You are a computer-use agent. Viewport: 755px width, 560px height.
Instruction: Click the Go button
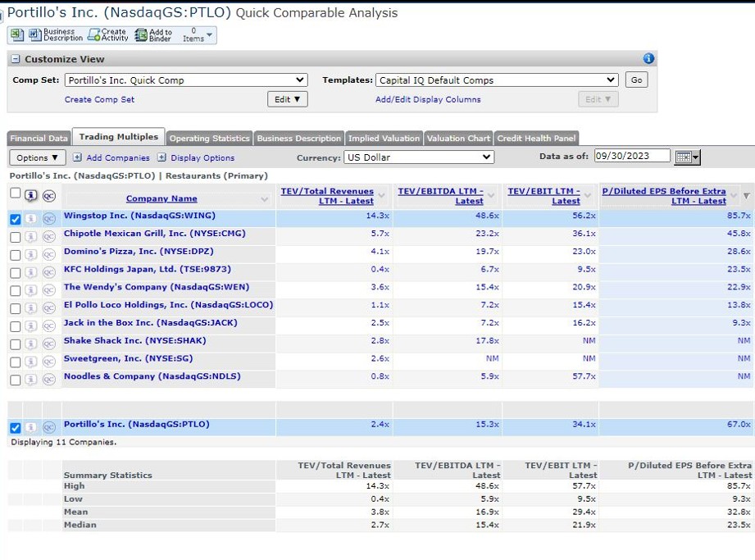tap(636, 80)
